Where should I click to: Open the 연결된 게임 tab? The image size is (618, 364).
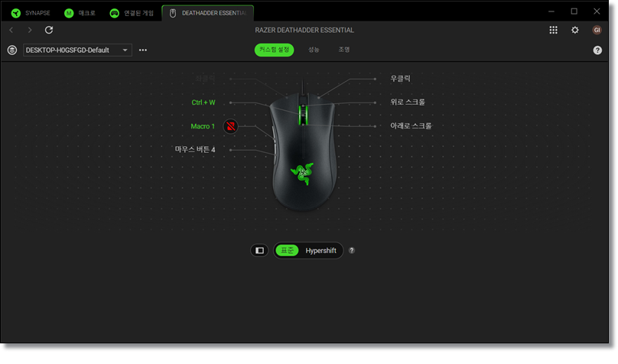pyautogui.click(x=132, y=13)
